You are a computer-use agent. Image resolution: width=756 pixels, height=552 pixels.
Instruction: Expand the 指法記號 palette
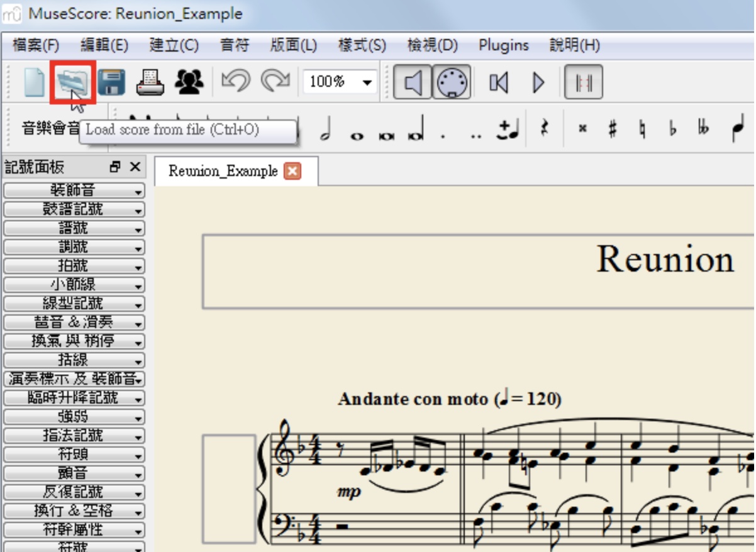(x=74, y=436)
